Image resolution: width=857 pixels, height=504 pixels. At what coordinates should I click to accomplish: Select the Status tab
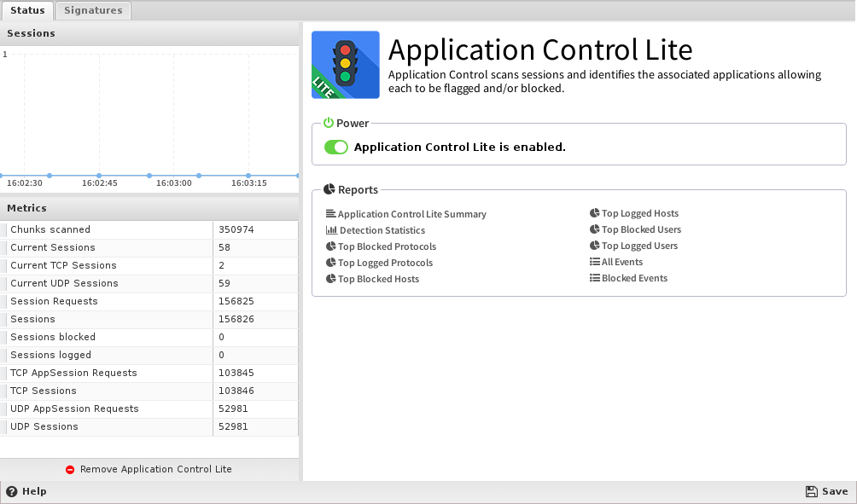coord(27,10)
